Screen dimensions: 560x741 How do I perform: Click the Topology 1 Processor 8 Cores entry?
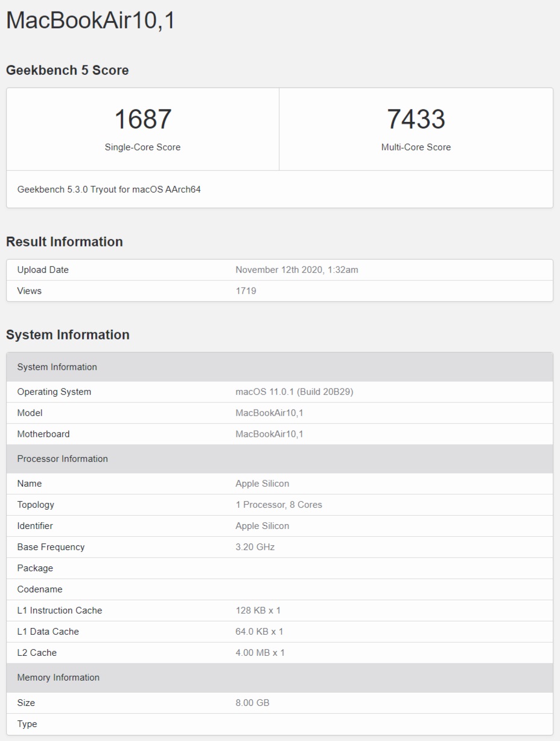pos(279,505)
